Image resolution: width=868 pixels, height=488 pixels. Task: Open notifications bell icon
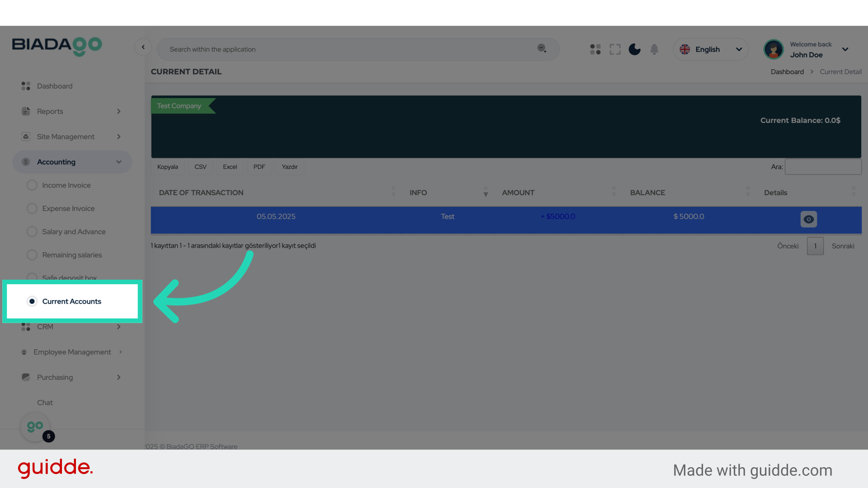coord(654,49)
